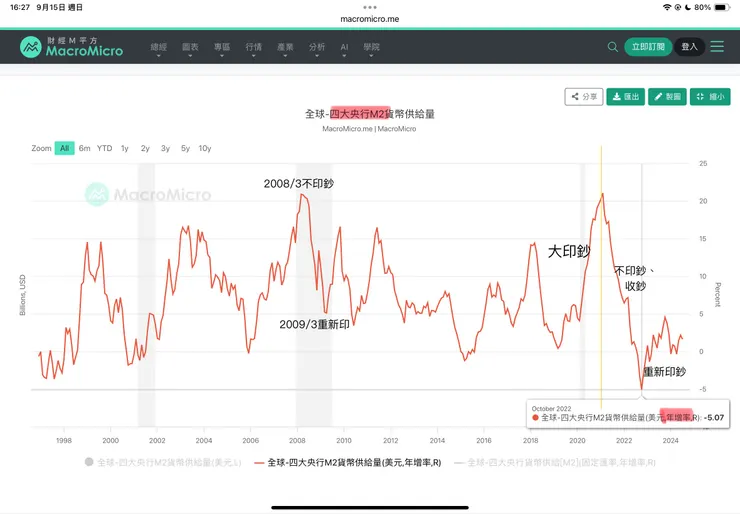Expand the 行情 nav menu
Viewport: 740px width, 514px height.
[x=253, y=47]
